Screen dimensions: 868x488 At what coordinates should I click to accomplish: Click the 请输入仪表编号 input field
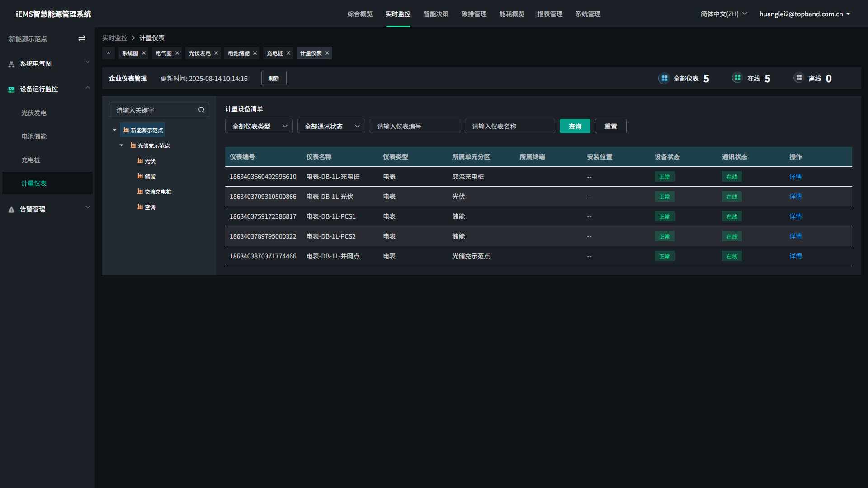[415, 126]
